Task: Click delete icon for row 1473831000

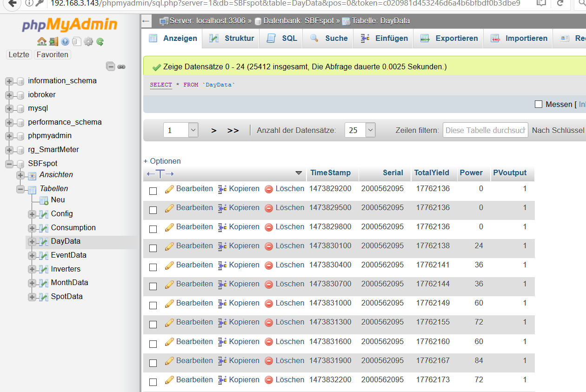Action: pos(269,304)
